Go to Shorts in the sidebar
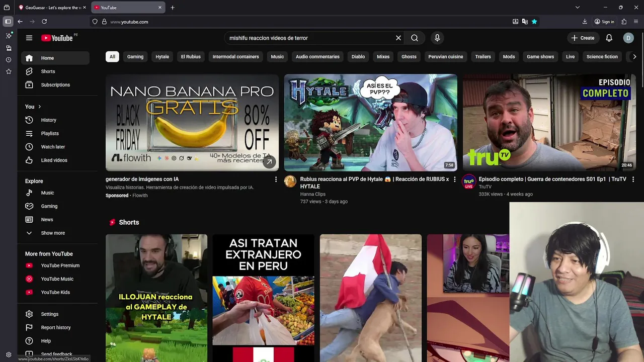This screenshot has height=362, width=644. coord(55,71)
